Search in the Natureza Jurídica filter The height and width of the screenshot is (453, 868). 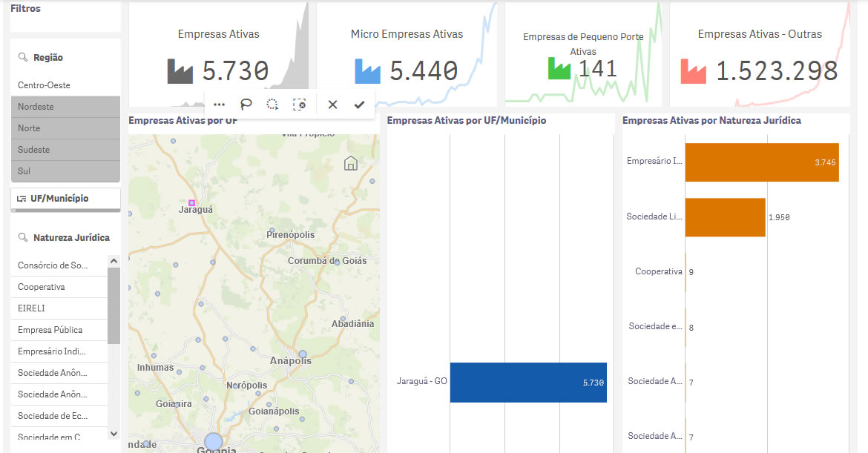tap(22, 237)
